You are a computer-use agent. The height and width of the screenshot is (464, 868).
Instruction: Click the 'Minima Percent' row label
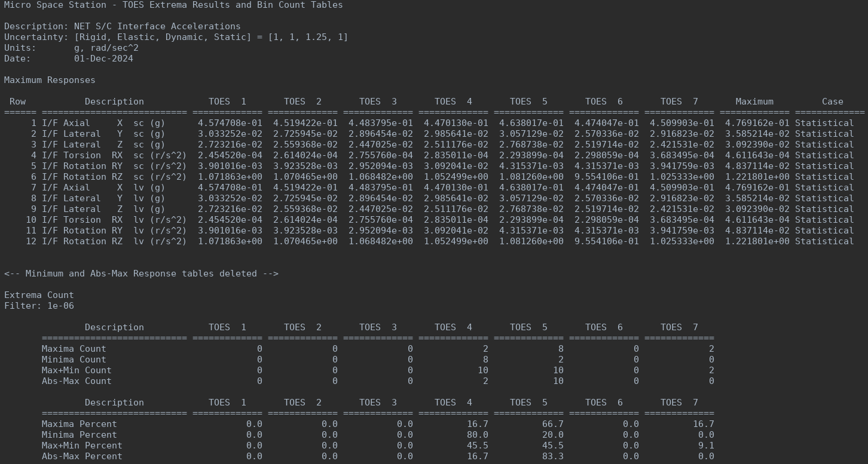click(x=80, y=435)
